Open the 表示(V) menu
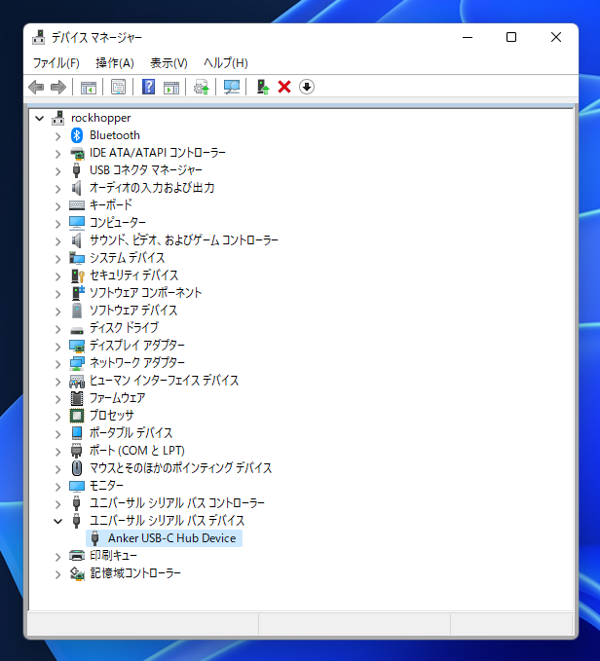Viewport: 600px width, 661px height. pyautogui.click(x=169, y=63)
